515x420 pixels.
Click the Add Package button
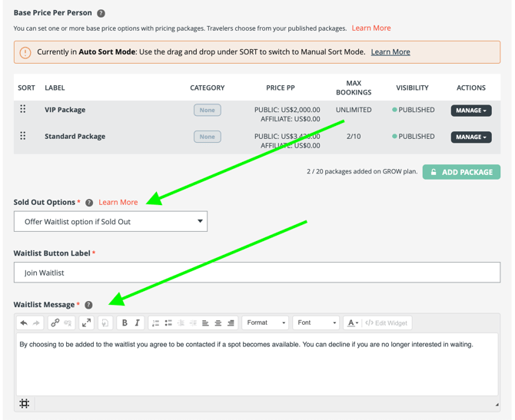point(461,172)
